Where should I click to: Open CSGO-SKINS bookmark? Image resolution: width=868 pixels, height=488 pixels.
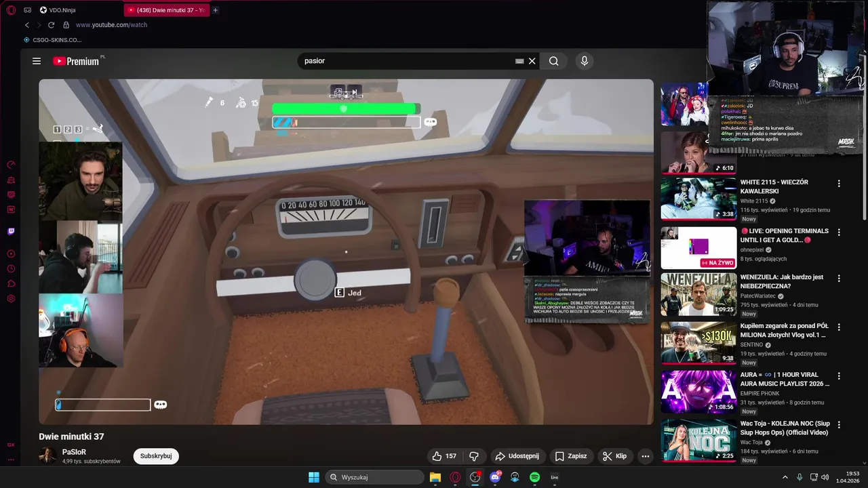[x=52, y=40]
